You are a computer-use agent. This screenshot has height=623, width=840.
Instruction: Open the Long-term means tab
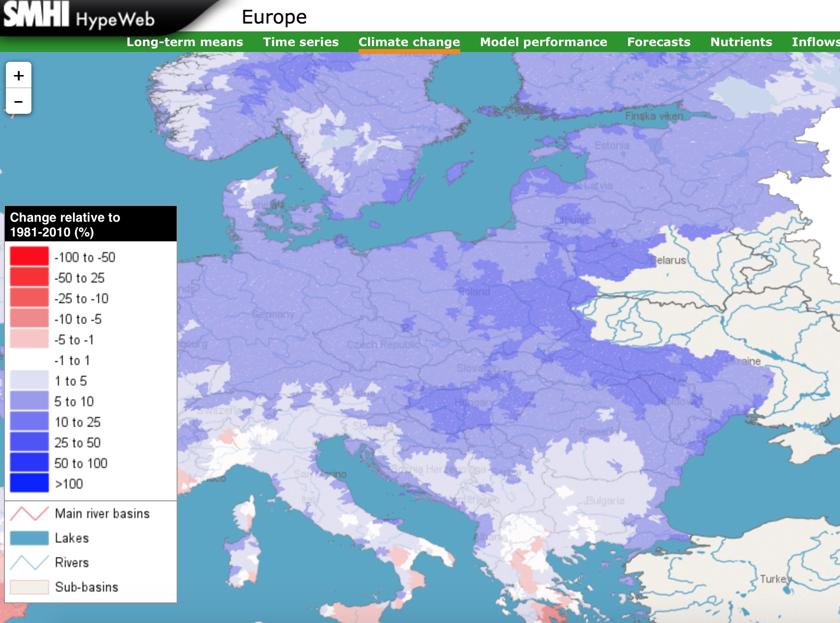[x=185, y=42]
